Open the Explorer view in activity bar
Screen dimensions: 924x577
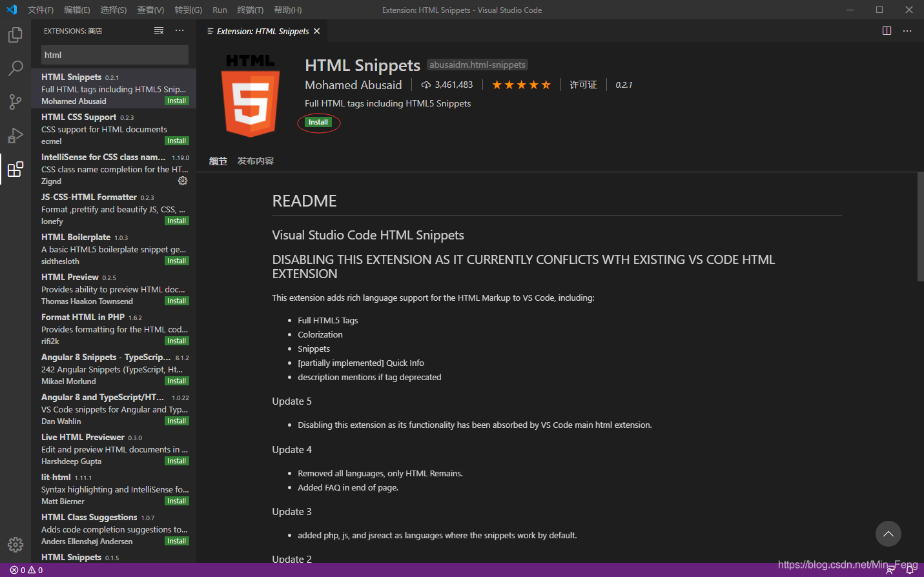15,35
